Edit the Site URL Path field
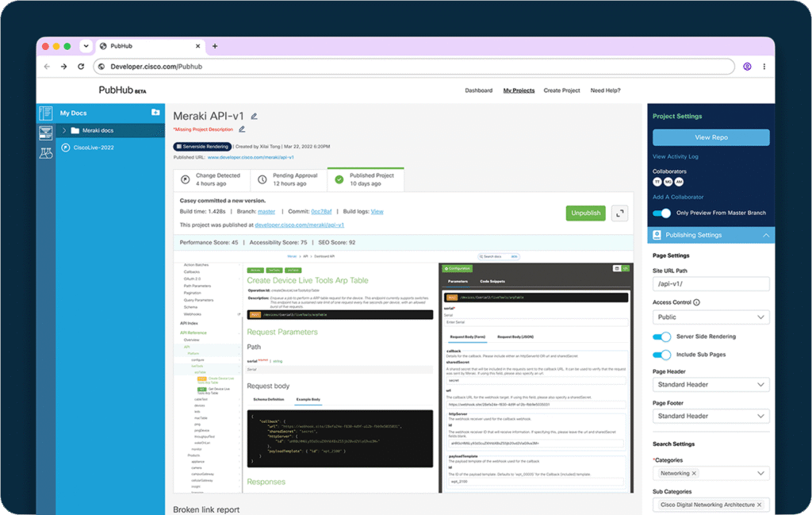 (x=711, y=284)
